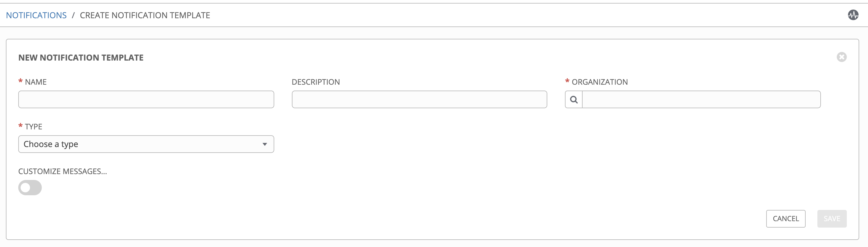
Task: Click the red asterisk beside Organization
Action: (x=567, y=81)
